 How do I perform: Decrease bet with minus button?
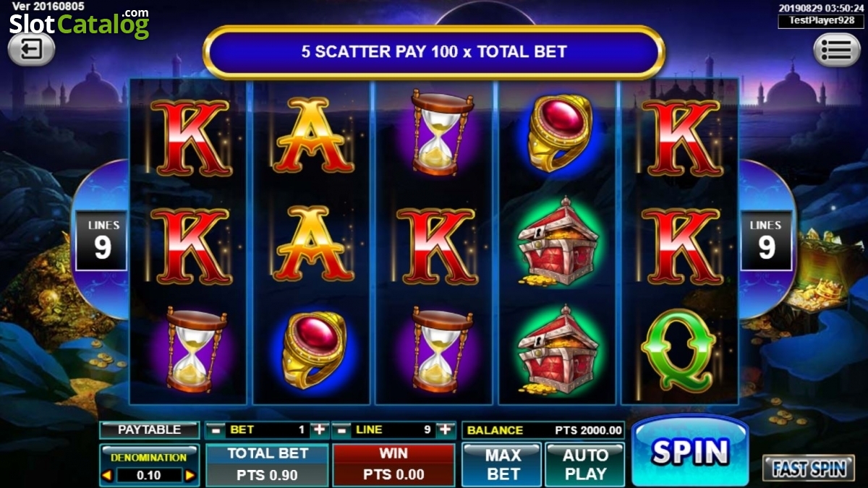click(x=213, y=429)
